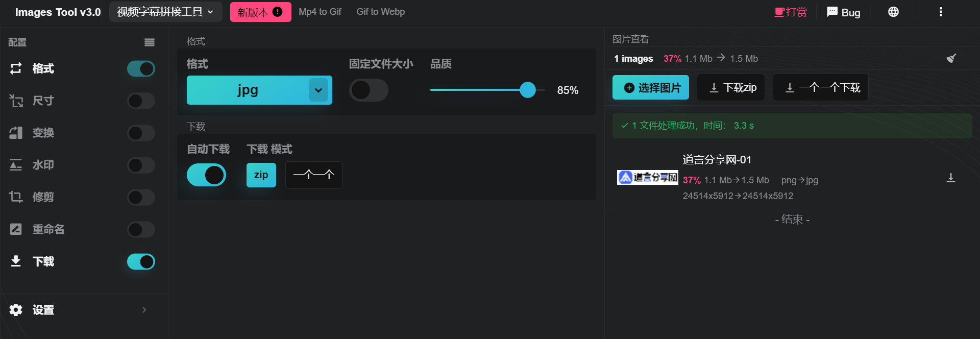This screenshot has width=980, height=339.
Task: Click the 变换 flip icon in sidebar
Action: point(16,133)
